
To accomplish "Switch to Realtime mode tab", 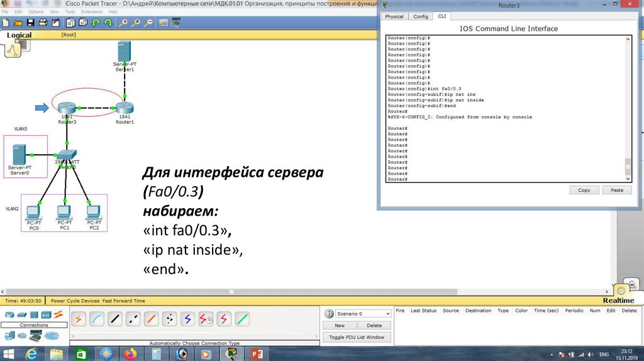I will [x=618, y=300].
